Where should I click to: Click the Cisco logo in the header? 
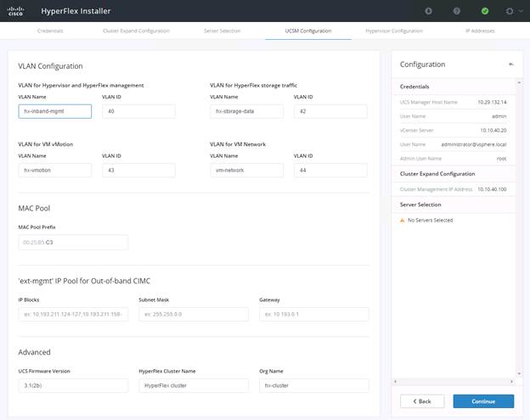[15, 11]
